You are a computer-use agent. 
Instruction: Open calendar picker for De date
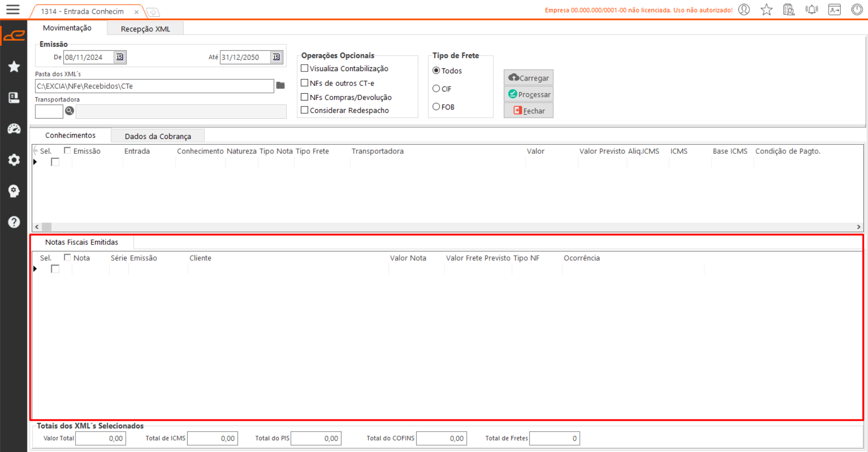click(x=120, y=57)
